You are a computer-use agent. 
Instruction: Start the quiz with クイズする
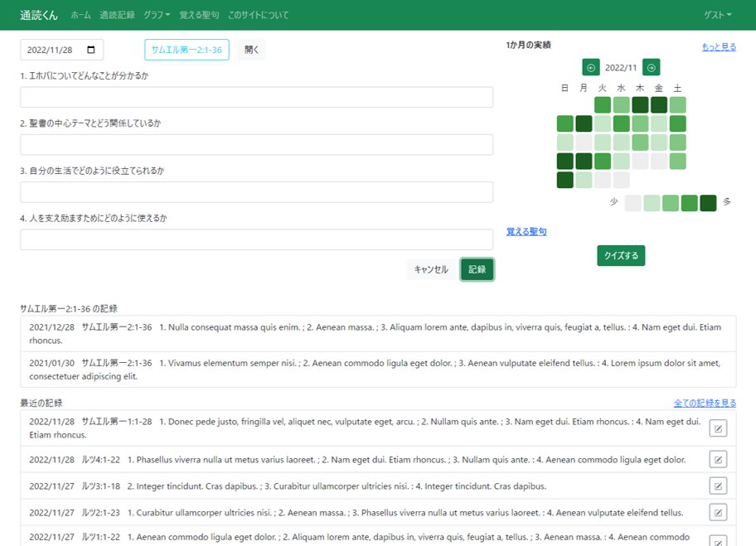tap(621, 255)
